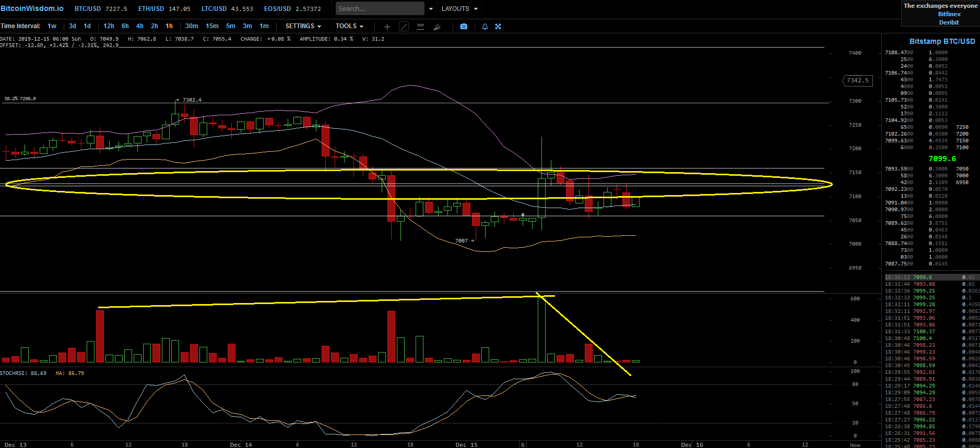Viewport: 980px width, 448px height.
Task: Open price alerts via bell icon
Action: [x=485, y=27]
